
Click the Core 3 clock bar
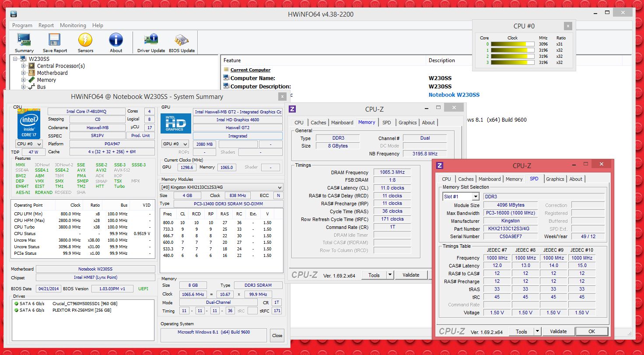513,63
